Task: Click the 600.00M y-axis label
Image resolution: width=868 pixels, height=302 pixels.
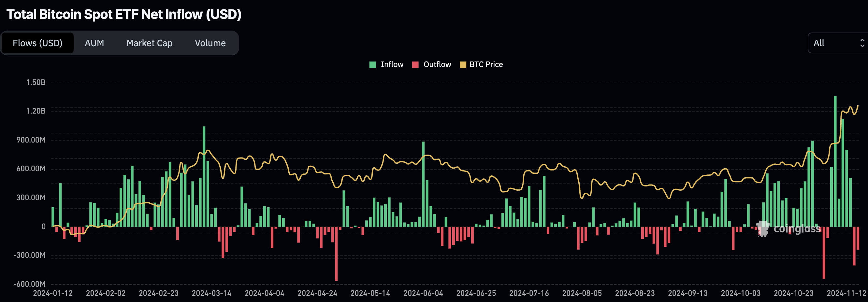Action: (x=31, y=169)
